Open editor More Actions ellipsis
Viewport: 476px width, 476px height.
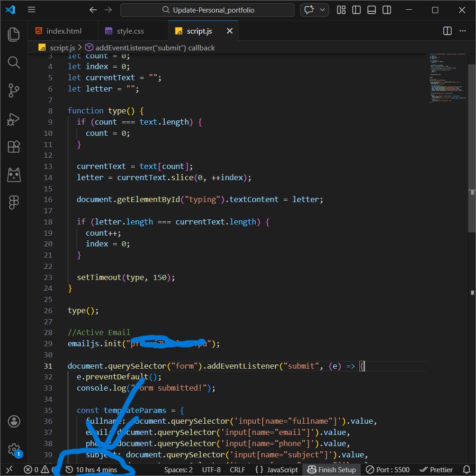click(462, 31)
